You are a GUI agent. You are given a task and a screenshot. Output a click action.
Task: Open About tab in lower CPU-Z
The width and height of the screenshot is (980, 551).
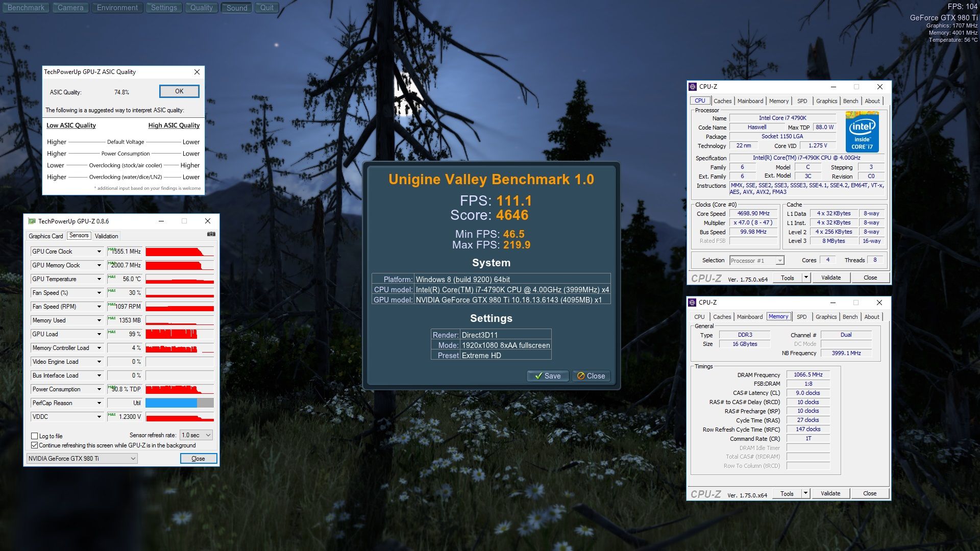point(872,317)
